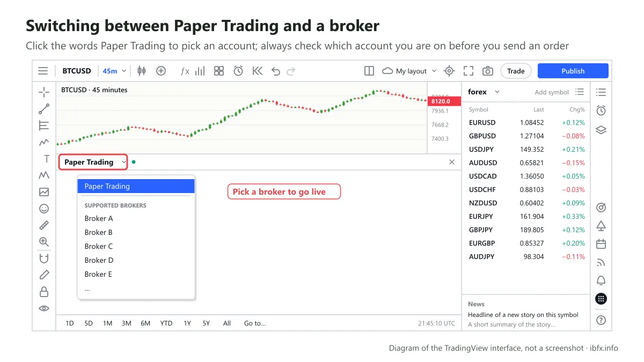The height and width of the screenshot is (362, 644).
Task: Select the Fibonacci retracement tool
Action: click(44, 125)
